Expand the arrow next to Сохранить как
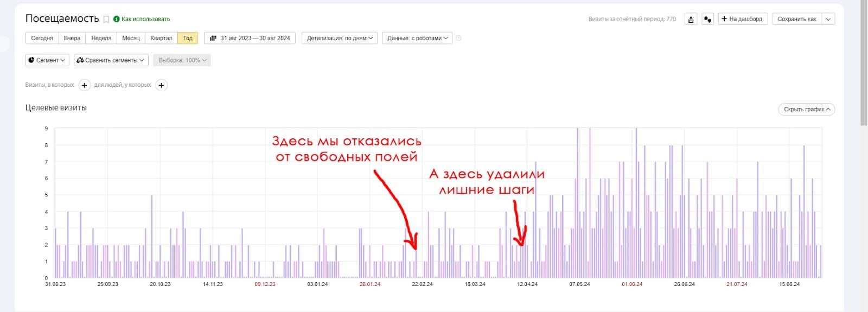Image resolution: width=868 pixels, height=312 pixels. pyautogui.click(x=828, y=19)
